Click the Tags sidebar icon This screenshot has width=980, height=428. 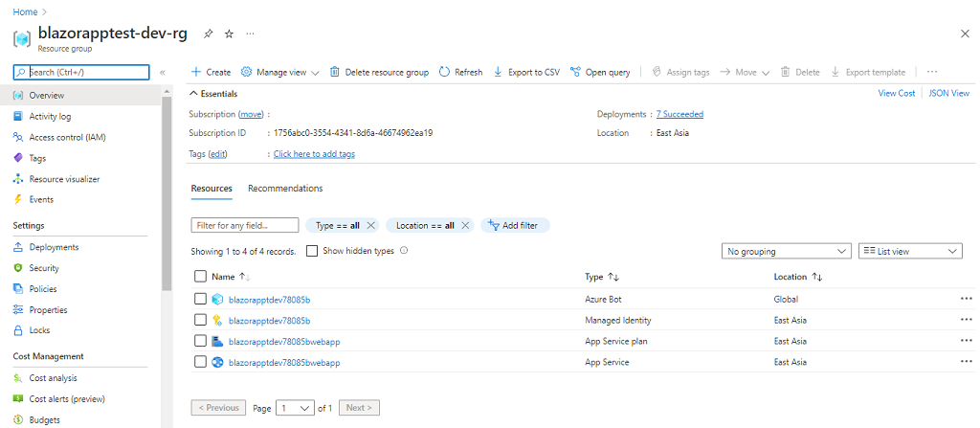[18, 158]
